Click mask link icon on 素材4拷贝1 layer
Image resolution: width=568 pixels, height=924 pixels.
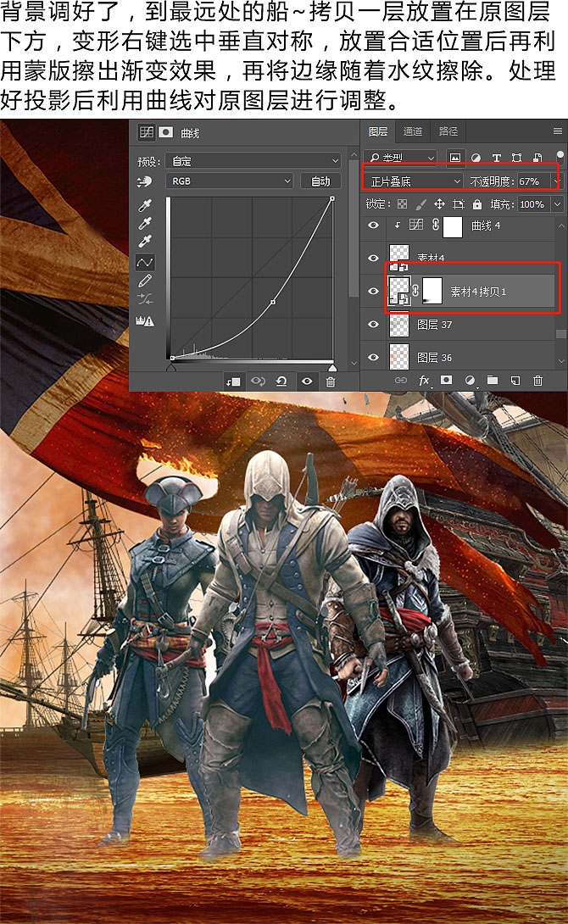pyautogui.click(x=416, y=291)
